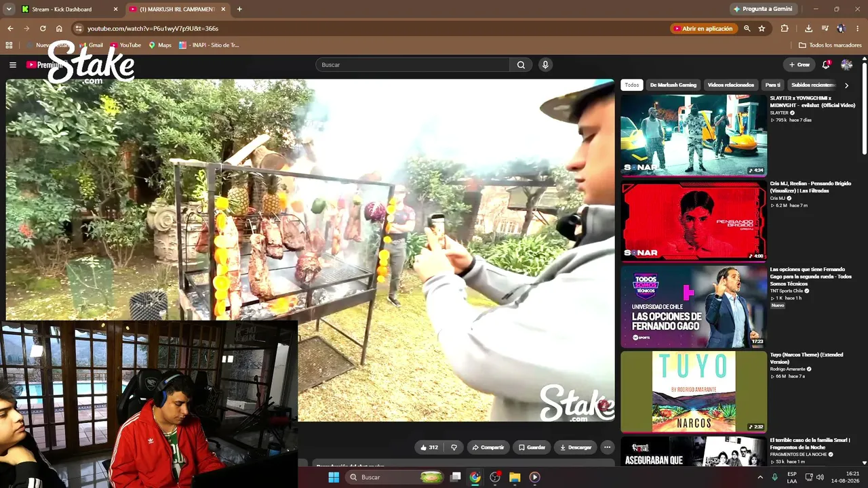The image size is (868, 488).
Task: Switch the ESP LAA keyboard language indicator
Action: (x=792, y=477)
